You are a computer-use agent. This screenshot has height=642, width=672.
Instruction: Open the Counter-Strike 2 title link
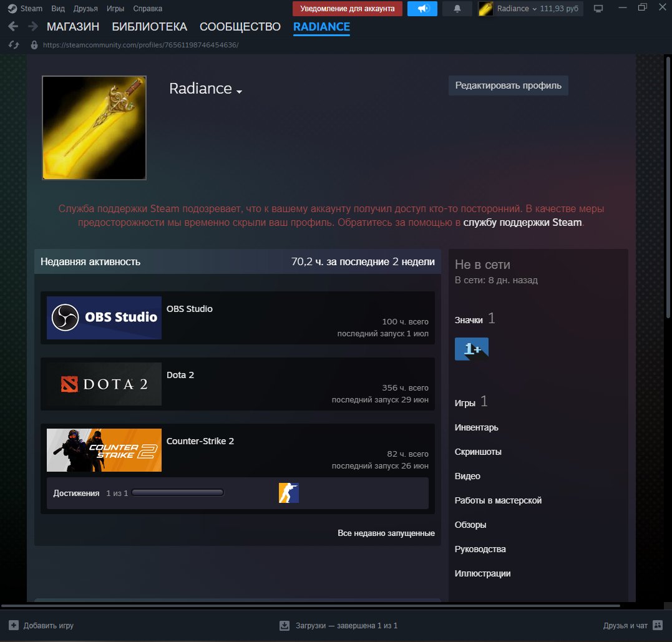point(200,441)
